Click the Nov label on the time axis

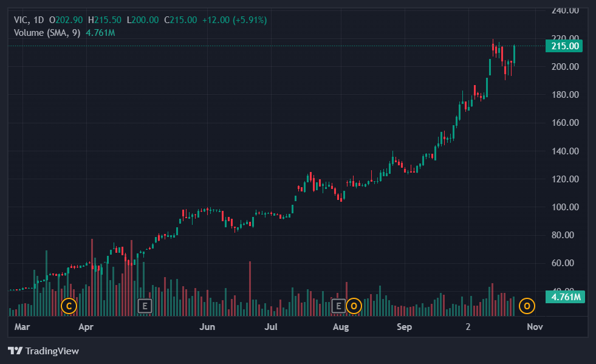pos(535,327)
